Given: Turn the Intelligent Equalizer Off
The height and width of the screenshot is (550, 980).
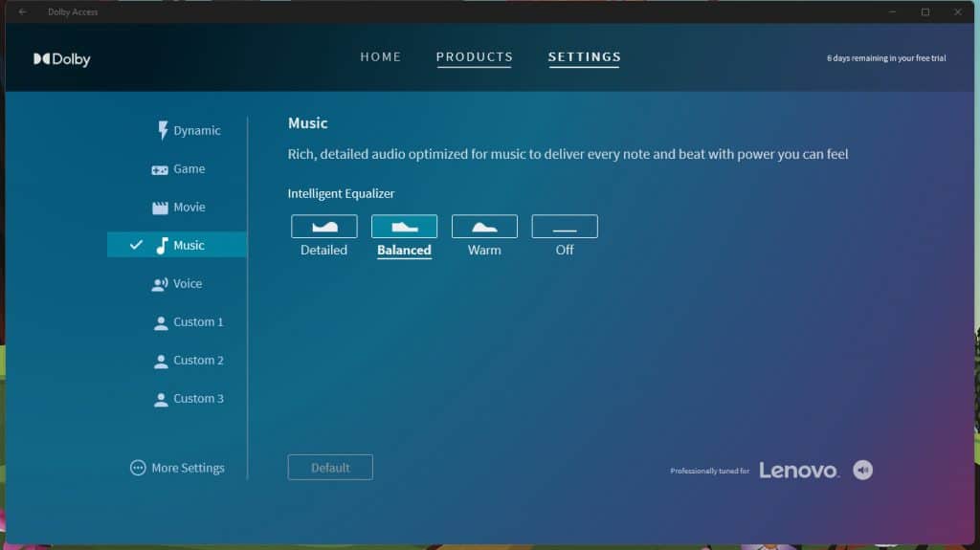Looking at the screenshot, I should (565, 227).
